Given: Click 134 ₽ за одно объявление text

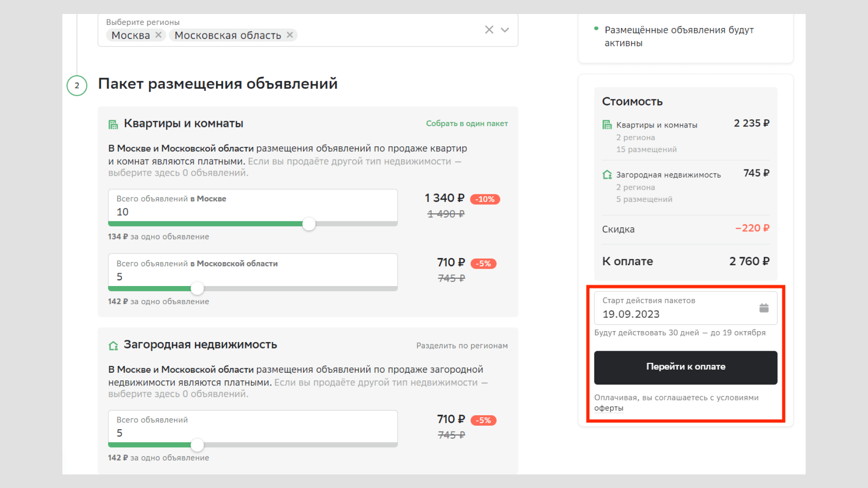Looking at the screenshot, I should click(x=158, y=236).
